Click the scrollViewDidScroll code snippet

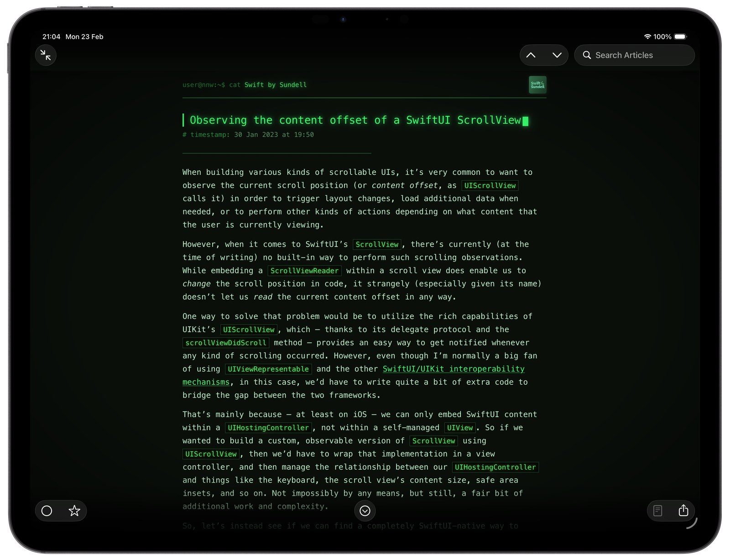(225, 343)
